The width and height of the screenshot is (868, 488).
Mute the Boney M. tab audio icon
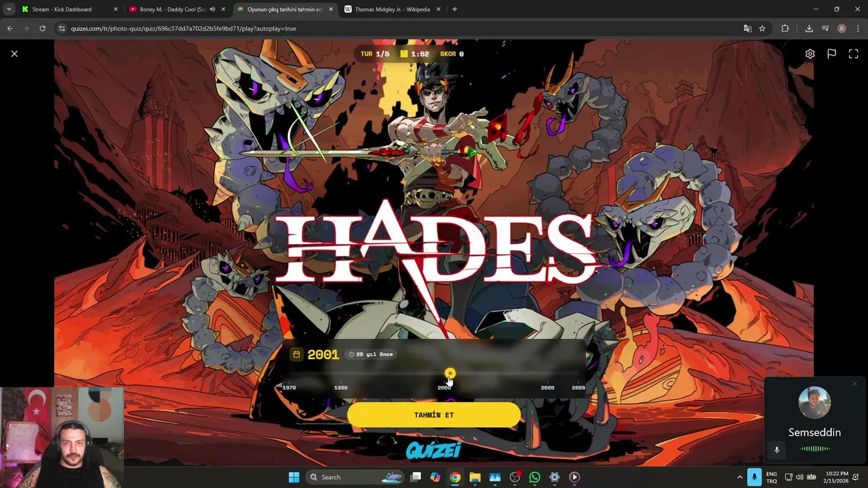point(212,9)
